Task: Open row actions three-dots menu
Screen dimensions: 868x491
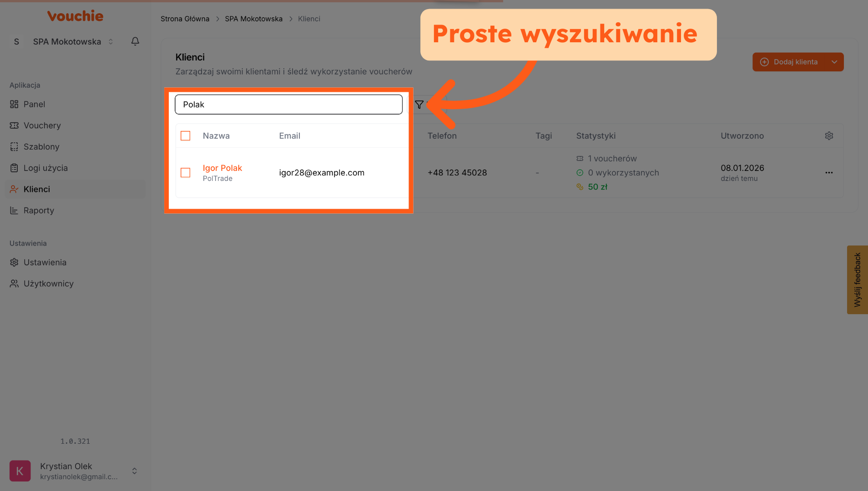Action: 829,173
